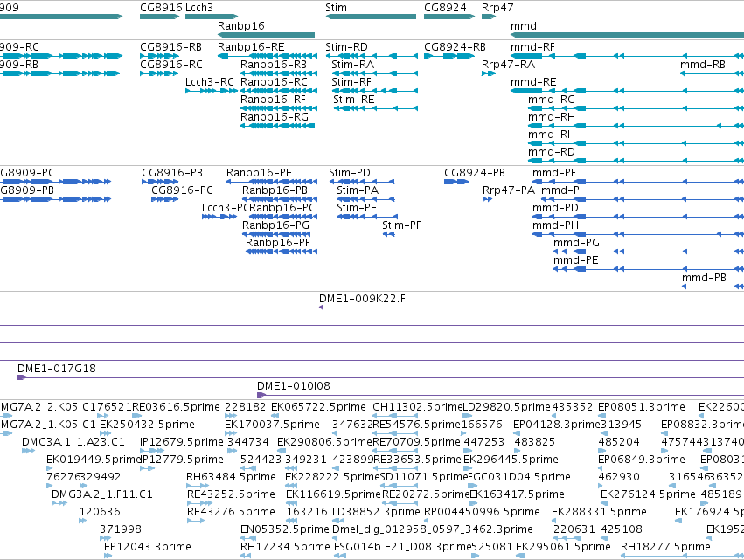Click EST EN05352.5prime label

coord(285,529)
